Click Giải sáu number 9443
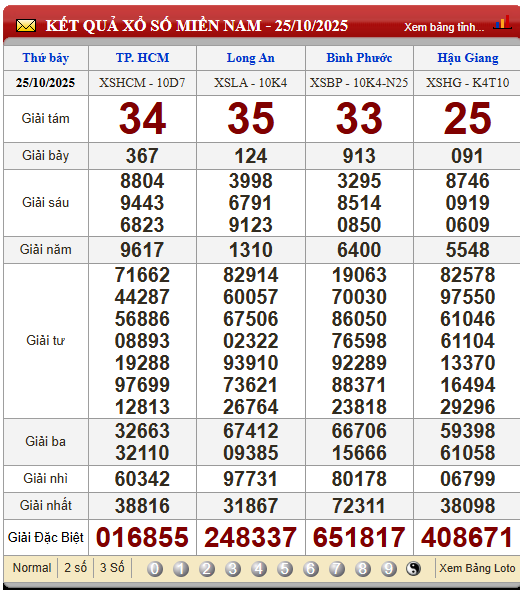520x590 pixels. pos(142,203)
